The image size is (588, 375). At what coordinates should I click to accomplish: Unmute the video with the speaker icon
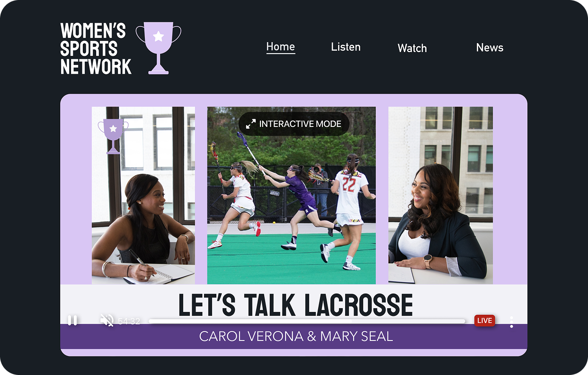coord(107,321)
